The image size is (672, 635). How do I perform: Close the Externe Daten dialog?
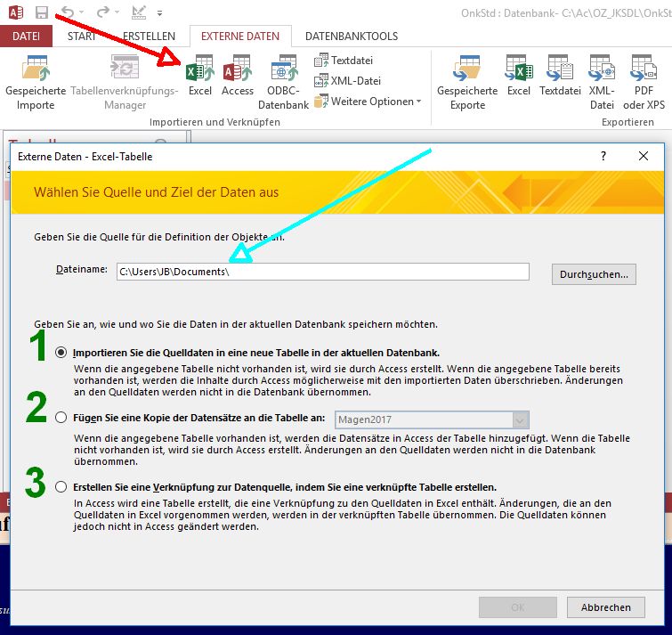644,156
